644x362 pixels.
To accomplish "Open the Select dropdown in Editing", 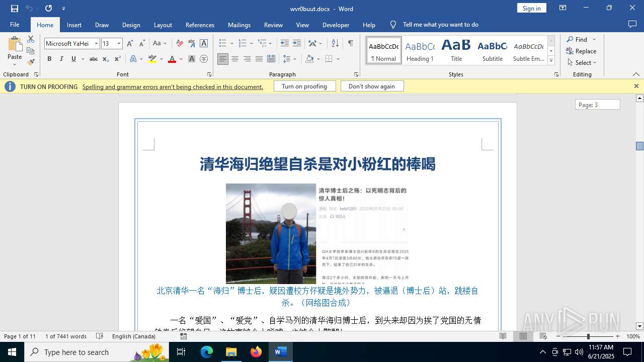I will (582, 63).
